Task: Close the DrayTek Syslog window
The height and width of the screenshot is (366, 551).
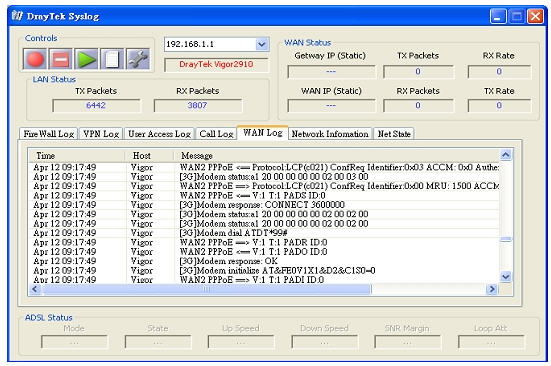Action: pyautogui.click(x=536, y=16)
